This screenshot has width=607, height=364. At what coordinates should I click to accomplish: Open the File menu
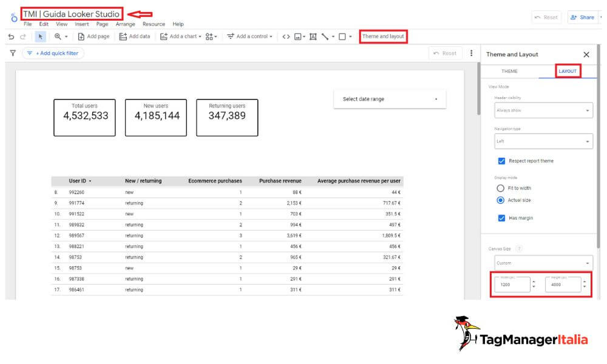27,24
